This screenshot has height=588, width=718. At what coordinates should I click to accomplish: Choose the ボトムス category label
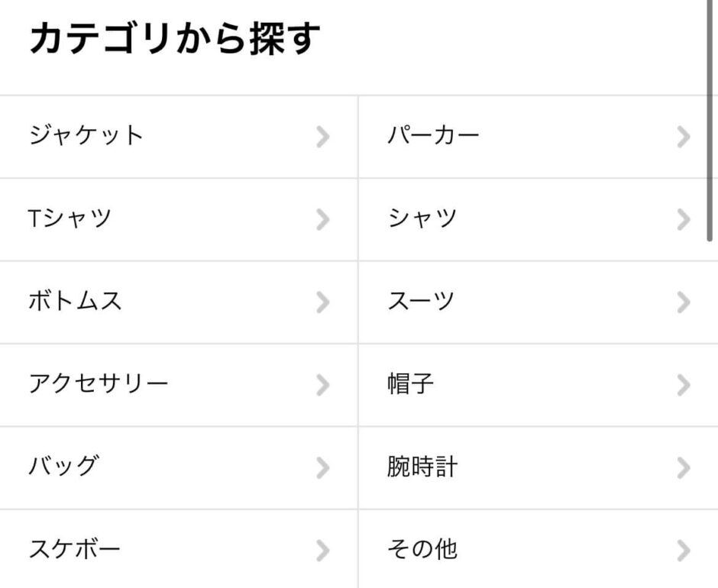click(75, 302)
